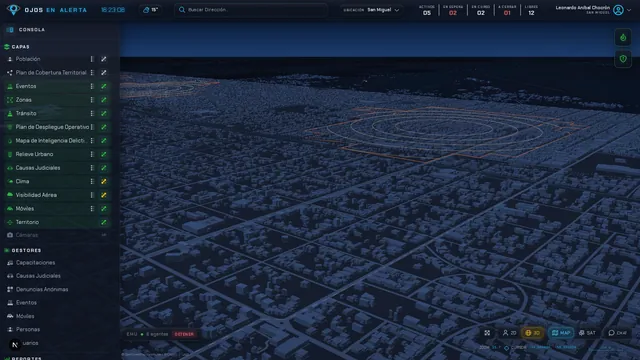Open the Ubicación San Miguel dropdown
Image resolution: width=640 pixels, height=360 pixels.
pyautogui.click(x=371, y=10)
